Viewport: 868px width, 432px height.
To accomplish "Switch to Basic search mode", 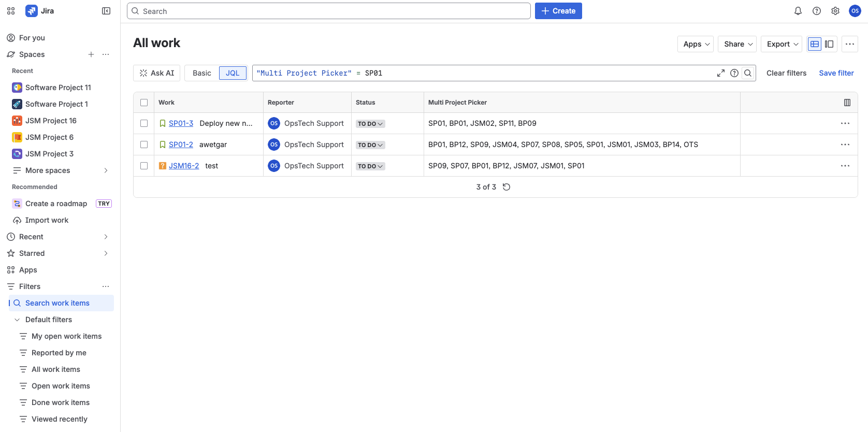I will point(202,73).
